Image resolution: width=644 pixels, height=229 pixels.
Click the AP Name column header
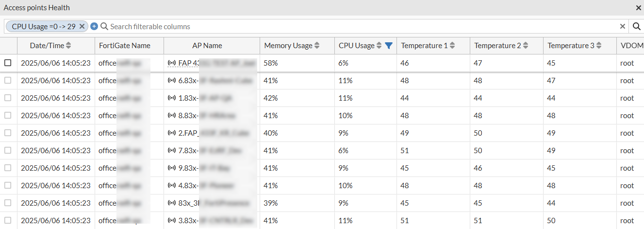click(x=207, y=46)
